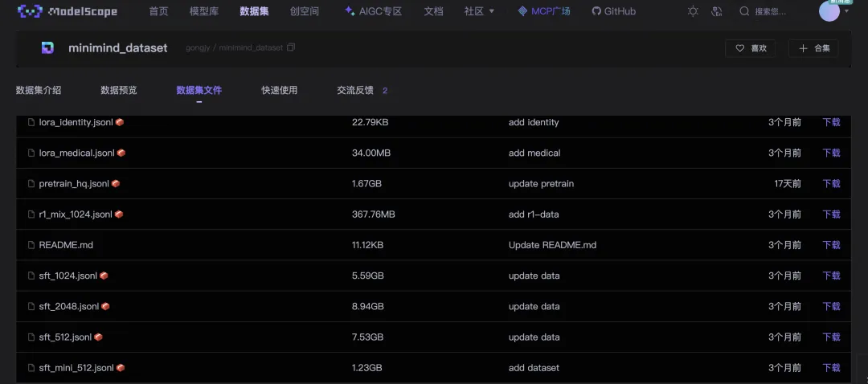Download sft_mini_512.jsonl via 下载
Image resolution: width=868 pixels, height=384 pixels.
click(x=831, y=367)
